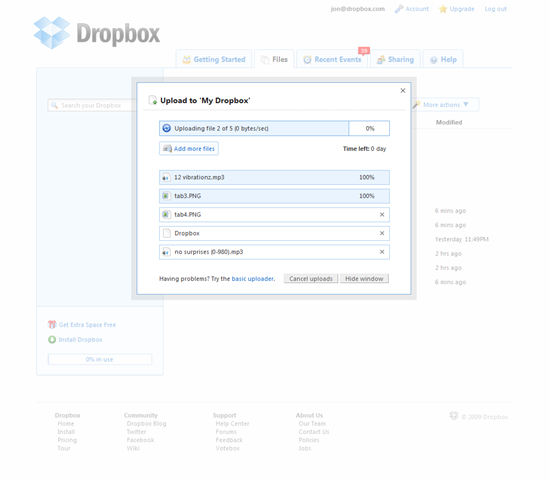Click the Search your Dropbox field
Screen dimensions: 549x480
(92, 105)
